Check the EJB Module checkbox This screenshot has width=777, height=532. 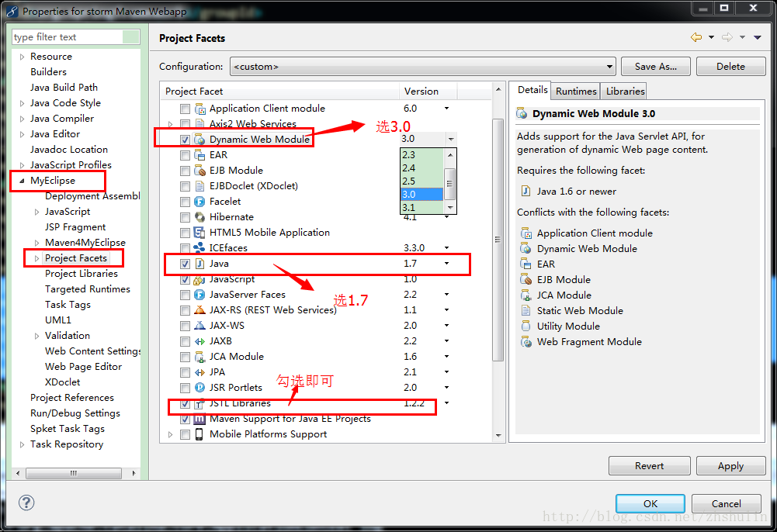pos(185,171)
